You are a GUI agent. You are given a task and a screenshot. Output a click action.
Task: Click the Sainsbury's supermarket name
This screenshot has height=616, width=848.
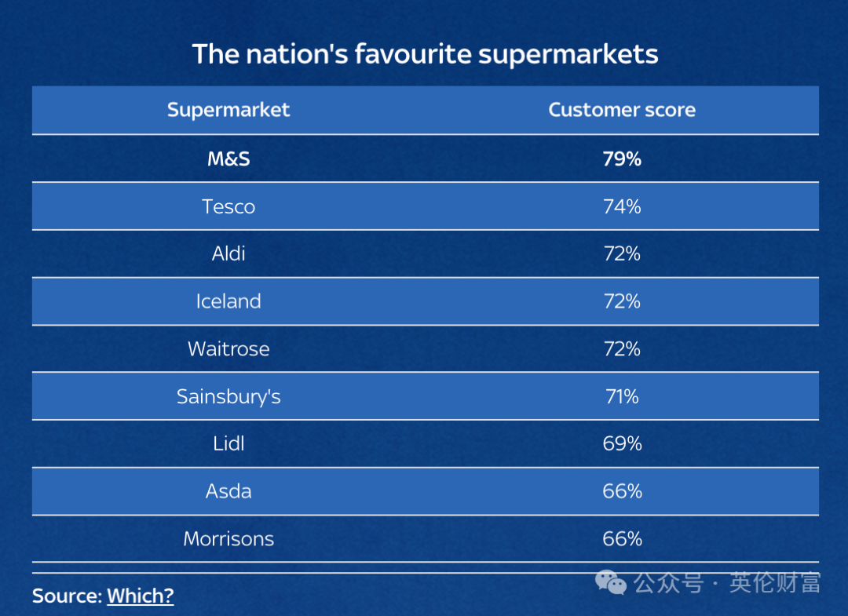[x=228, y=396]
